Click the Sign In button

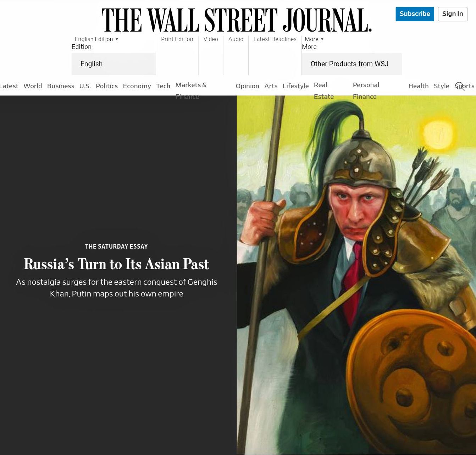click(452, 14)
